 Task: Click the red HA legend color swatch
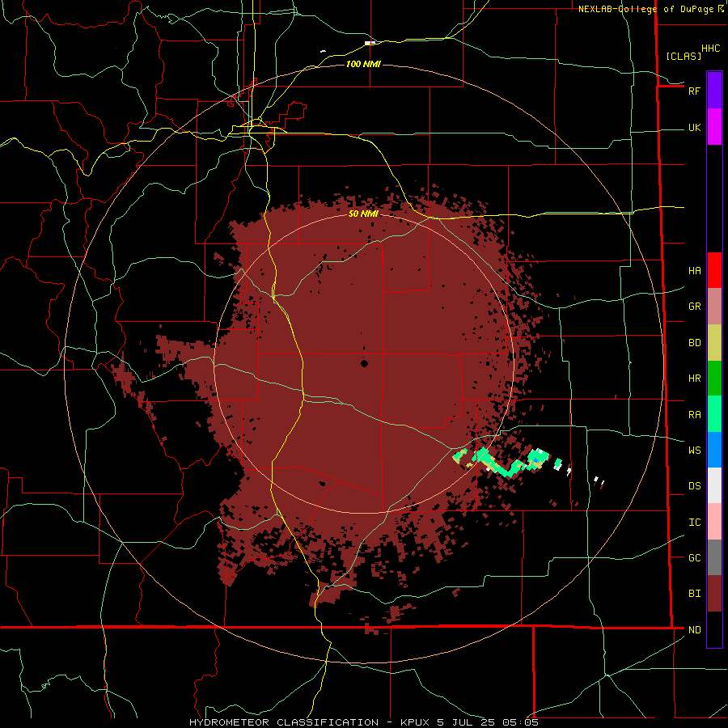[714, 270]
